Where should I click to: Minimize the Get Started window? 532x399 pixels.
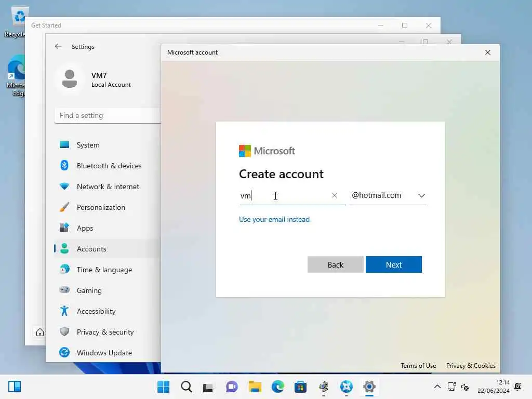pos(381,25)
